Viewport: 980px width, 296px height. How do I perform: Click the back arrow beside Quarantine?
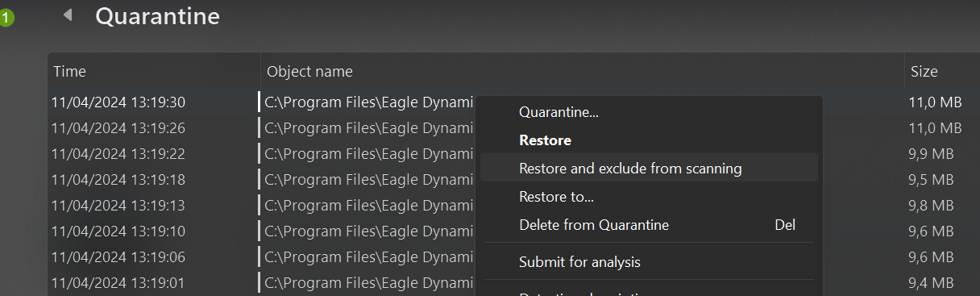pos(68,15)
